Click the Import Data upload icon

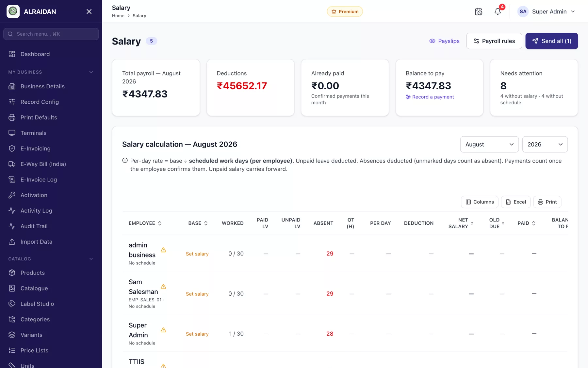click(12, 242)
